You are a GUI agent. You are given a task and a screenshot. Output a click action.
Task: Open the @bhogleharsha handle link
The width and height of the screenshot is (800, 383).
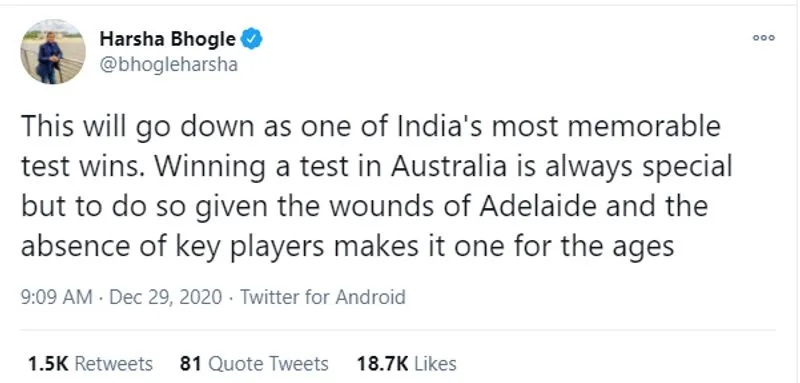(168, 65)
